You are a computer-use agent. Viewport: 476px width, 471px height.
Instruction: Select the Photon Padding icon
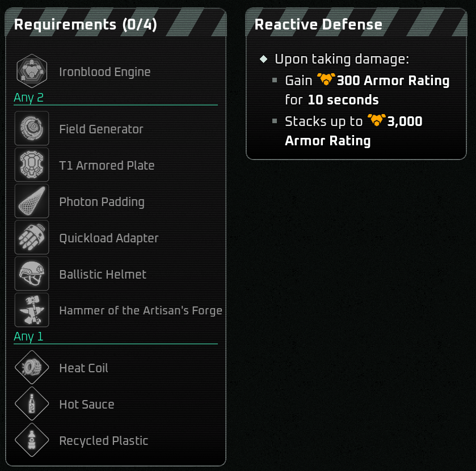[x=32, y=201]
